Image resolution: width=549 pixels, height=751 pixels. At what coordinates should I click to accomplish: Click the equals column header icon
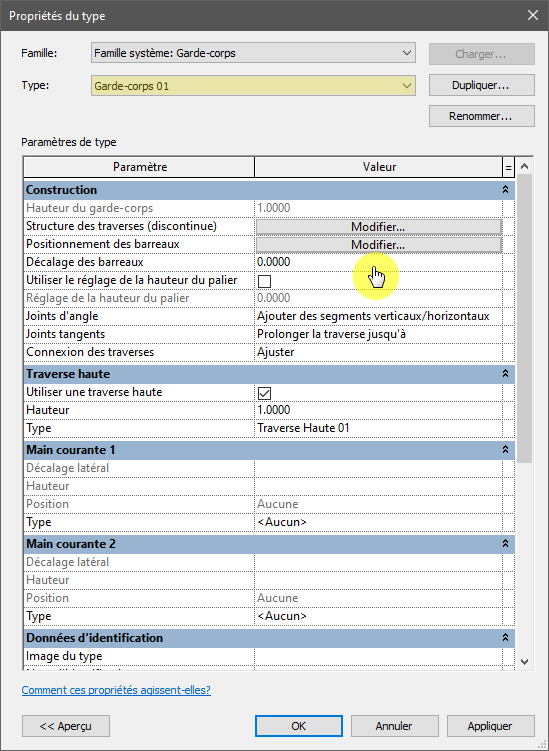(508, 168)
